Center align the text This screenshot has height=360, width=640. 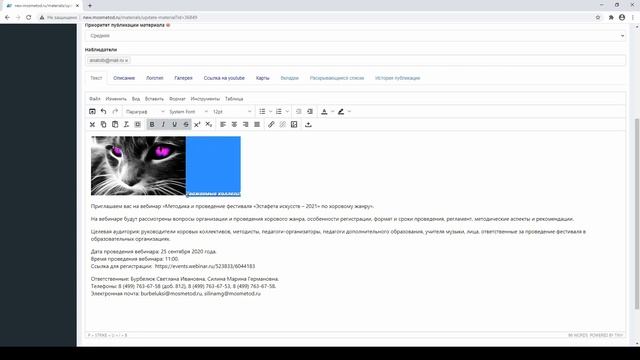tap(234, 124)
